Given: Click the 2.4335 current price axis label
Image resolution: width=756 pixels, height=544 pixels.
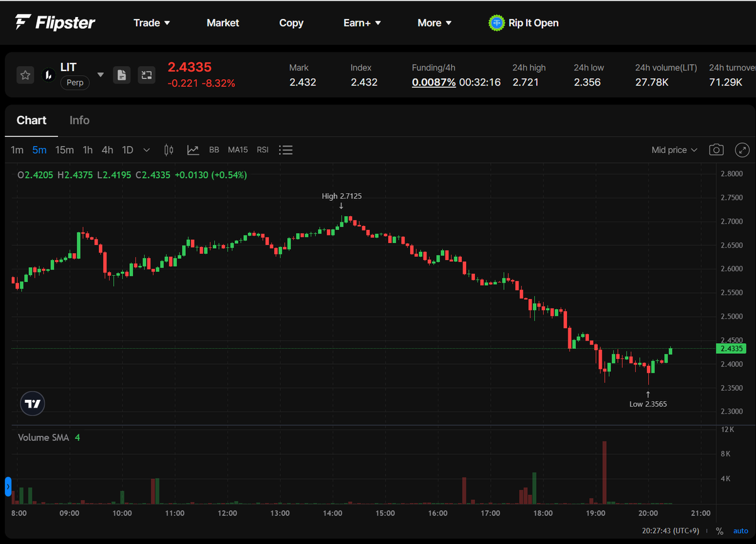Looking at the screenshot, I should pyautogui.click(x=732, y=348).
